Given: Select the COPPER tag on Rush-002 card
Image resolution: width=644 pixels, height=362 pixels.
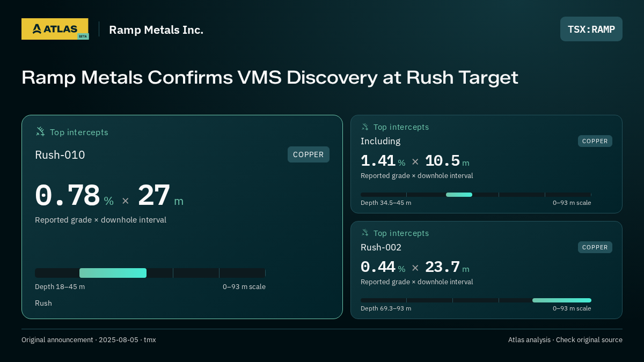Looking at the screenshot, I should coord(595,247).
